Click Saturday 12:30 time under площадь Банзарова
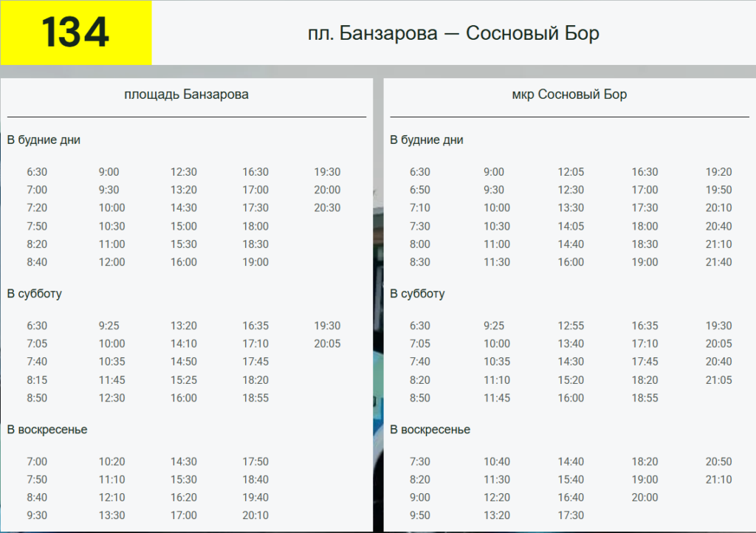 tap(112, 398)
